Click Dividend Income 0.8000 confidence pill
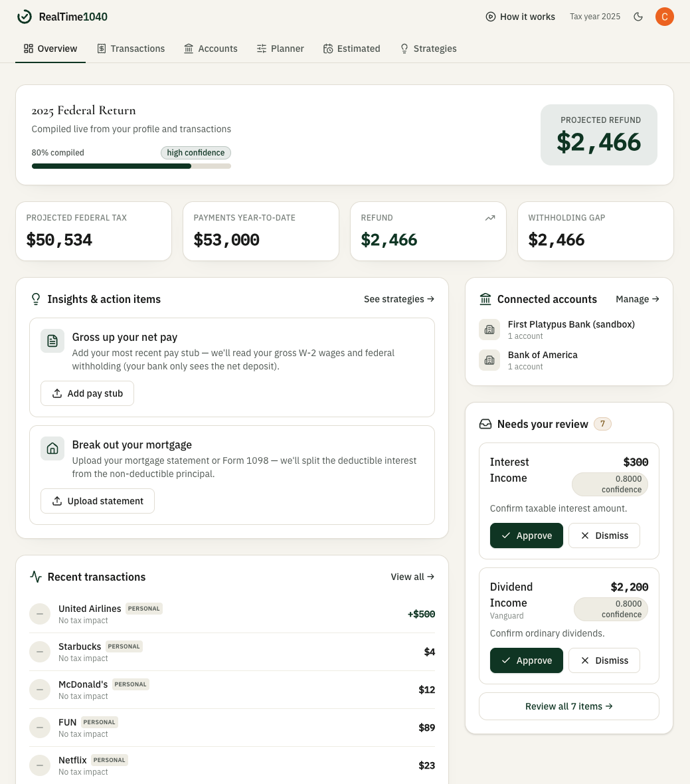Image resolution: width=690 pixels, height=784 pixels. 611,609
